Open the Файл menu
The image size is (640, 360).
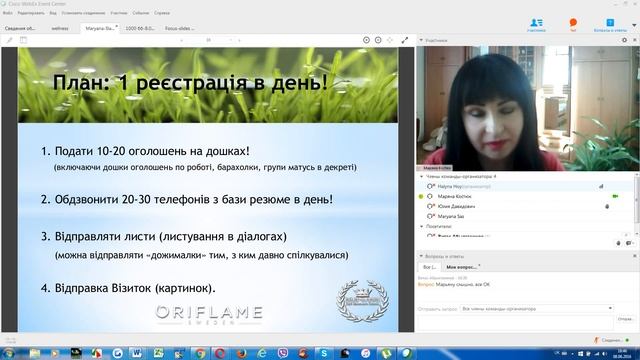tap(8, 13)
